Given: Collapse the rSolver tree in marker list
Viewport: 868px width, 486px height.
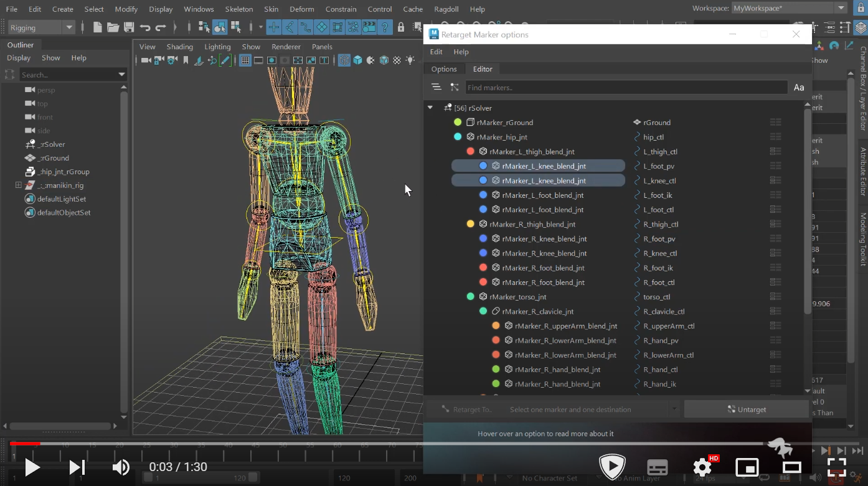Looking at the screenshot, I should pos(430,108).
